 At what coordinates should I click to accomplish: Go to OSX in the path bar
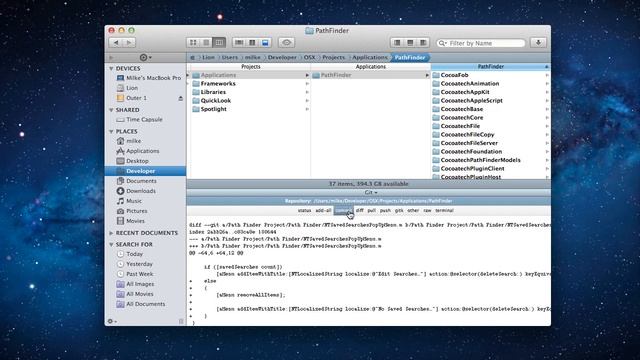click(309, 58)
